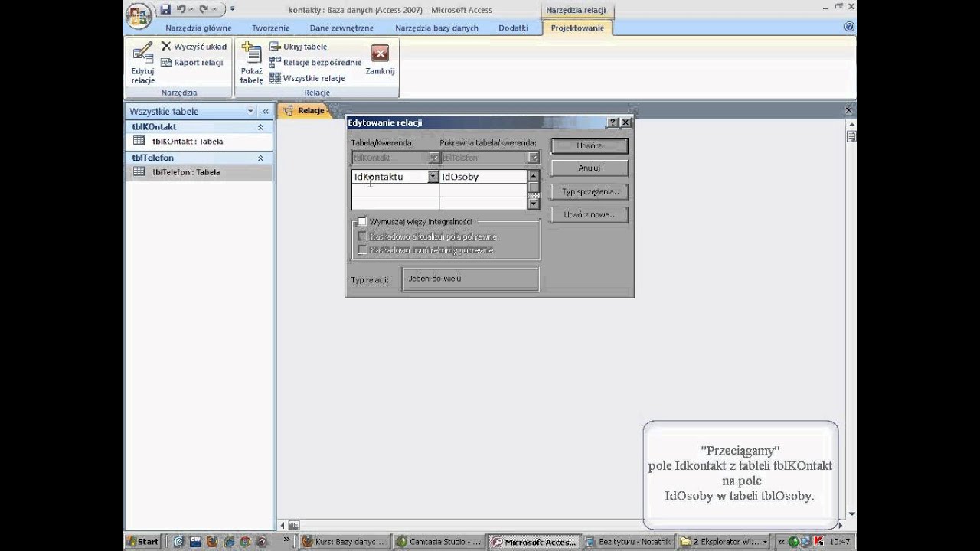Screen dimensions: 980x551
Task: Collapse the tblKOntakt group
Action: click(260, 127)
